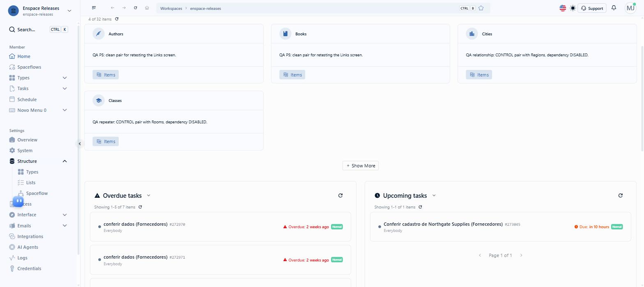Click the Normal badge on task #273045
Screen dimensions: 644x287
(617, 227)
